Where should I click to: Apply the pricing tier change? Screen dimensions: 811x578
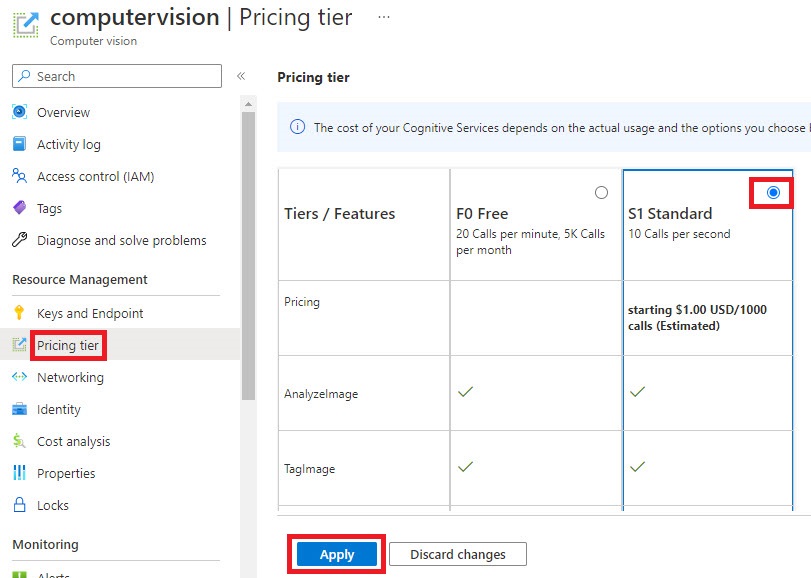(337, 554)
